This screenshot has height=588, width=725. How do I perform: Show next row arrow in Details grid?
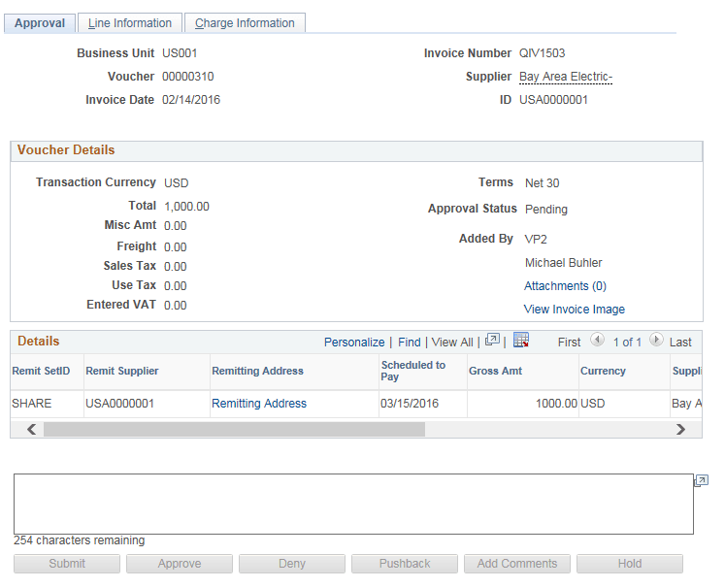pyautogui.click(x=656, y=340)
